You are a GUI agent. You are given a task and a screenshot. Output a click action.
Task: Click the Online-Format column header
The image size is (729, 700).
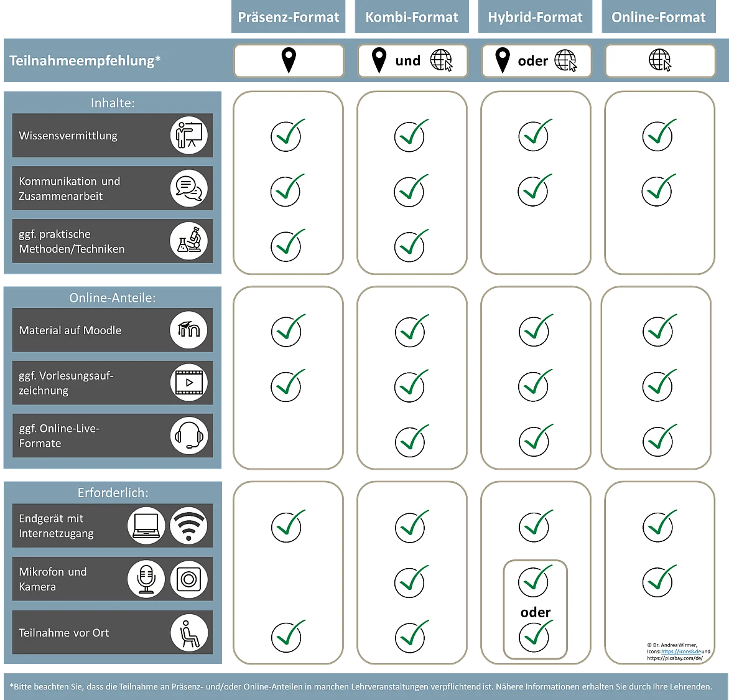tap(659, 17)
